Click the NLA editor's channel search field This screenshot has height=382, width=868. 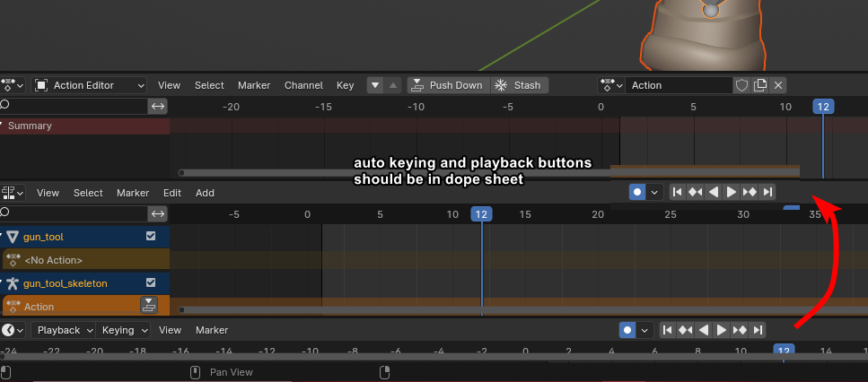click(x=74, y=213)
